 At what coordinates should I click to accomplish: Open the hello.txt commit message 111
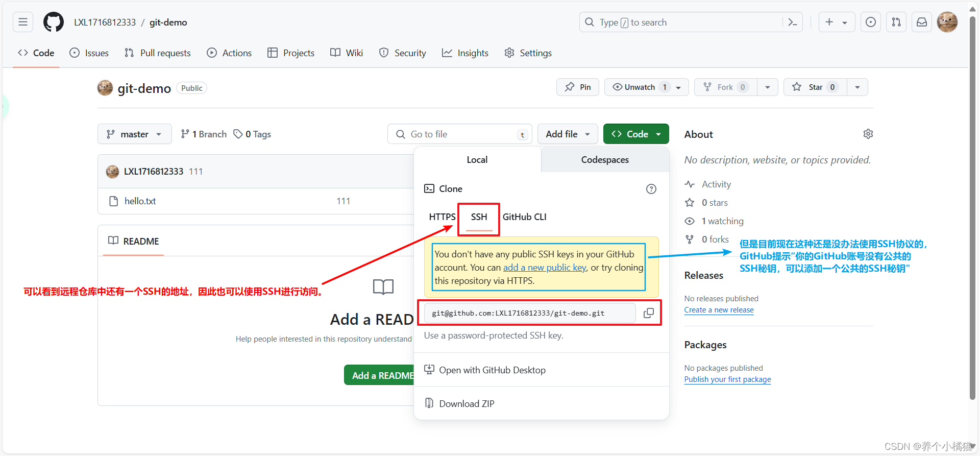(344, 201)
